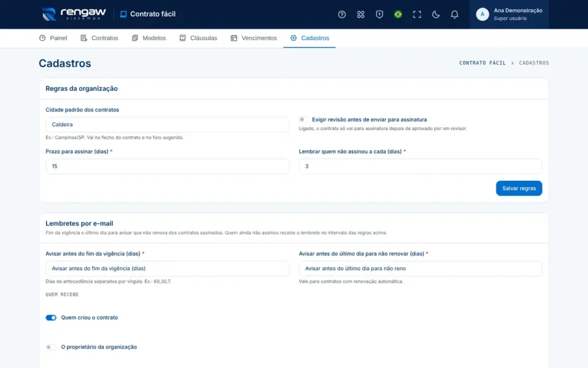Image resolution: width=588 pixels, height=368 pixels.
Task: Click the Cláusulas book icon
Action: click(182, 38)
